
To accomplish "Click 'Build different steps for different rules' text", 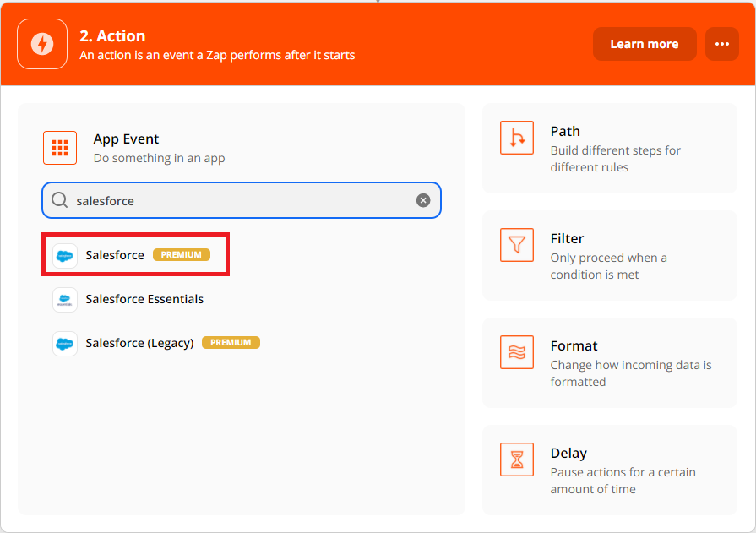I will click(615, 159).
